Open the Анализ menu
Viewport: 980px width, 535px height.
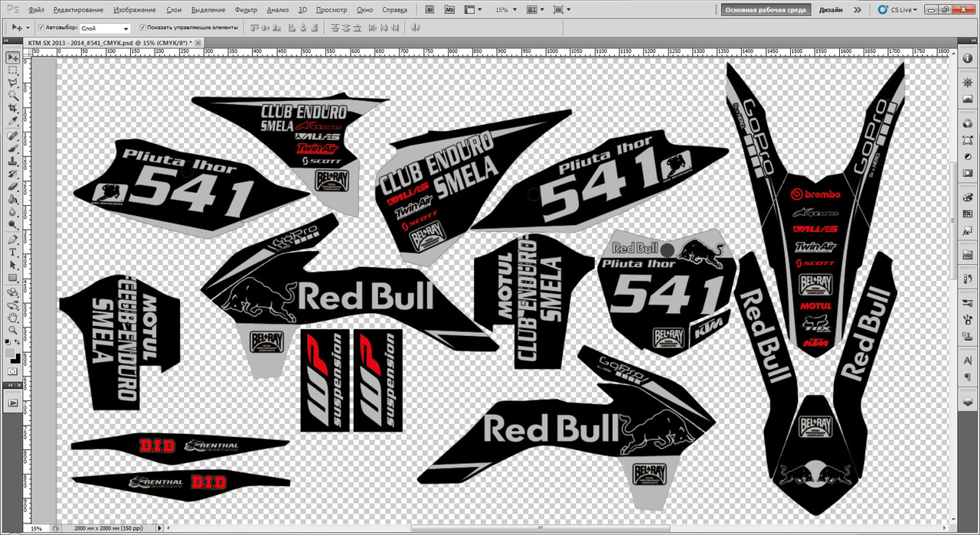pos(279,10)
